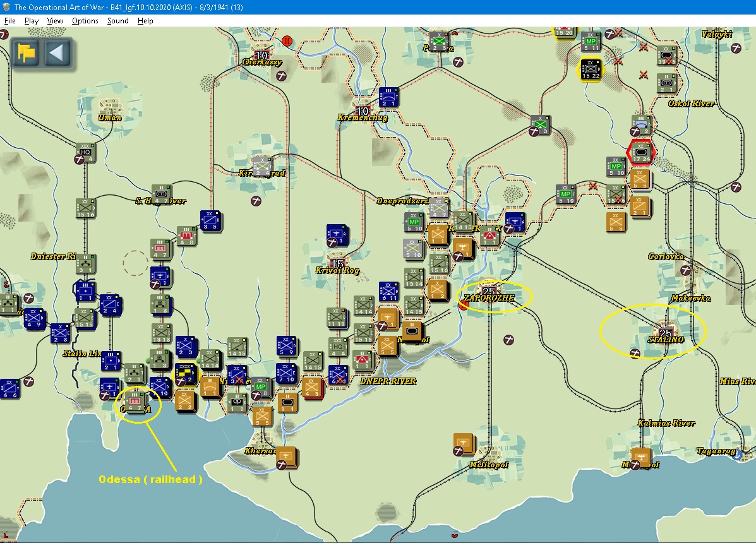Select the blue 7 10 division
Image resolution: width=756 pixels, height=543 pixels.
(285, 373)
